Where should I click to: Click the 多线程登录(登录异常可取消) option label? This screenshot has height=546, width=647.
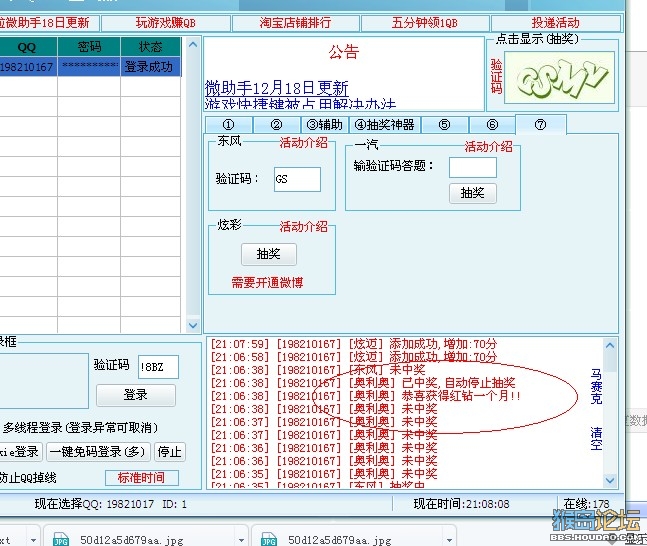coord(80,428)
